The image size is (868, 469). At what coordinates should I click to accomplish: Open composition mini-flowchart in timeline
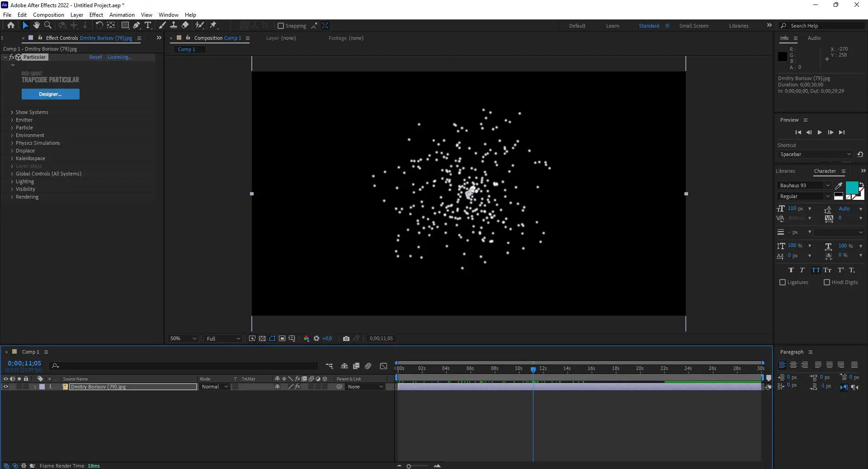click(x=329, y=366)
